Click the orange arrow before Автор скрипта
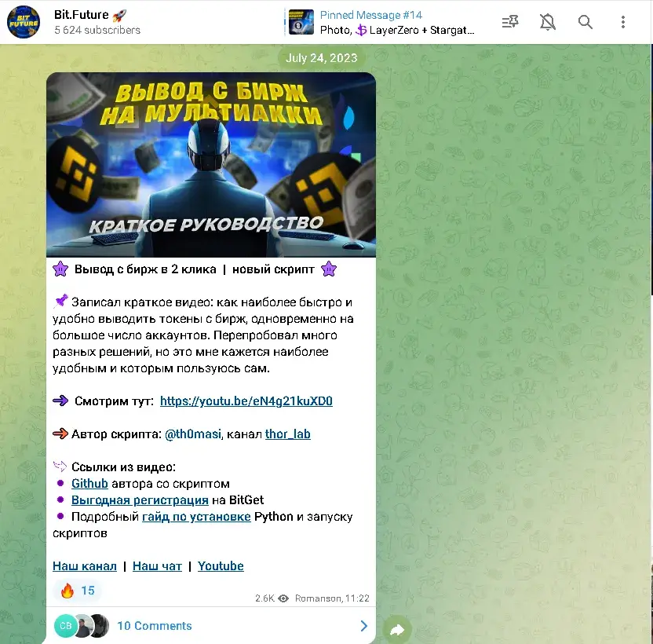The width and height of the screenshot is (653, 644). coord(60,434)
